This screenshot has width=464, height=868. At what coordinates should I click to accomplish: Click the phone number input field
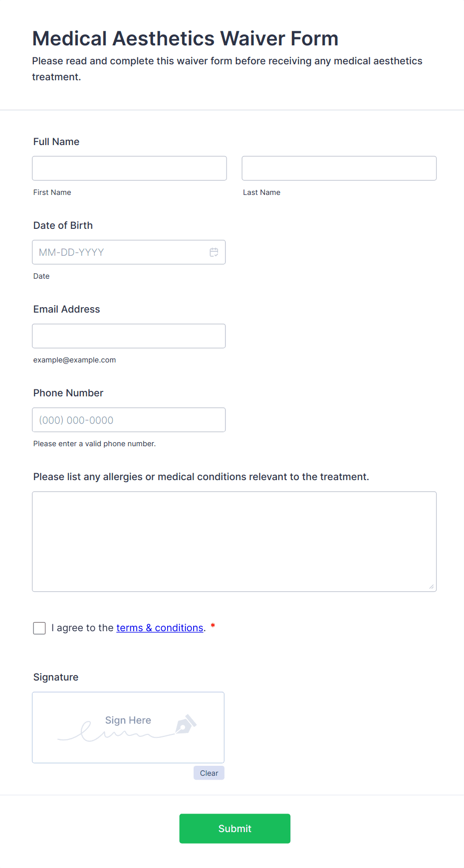129,420
